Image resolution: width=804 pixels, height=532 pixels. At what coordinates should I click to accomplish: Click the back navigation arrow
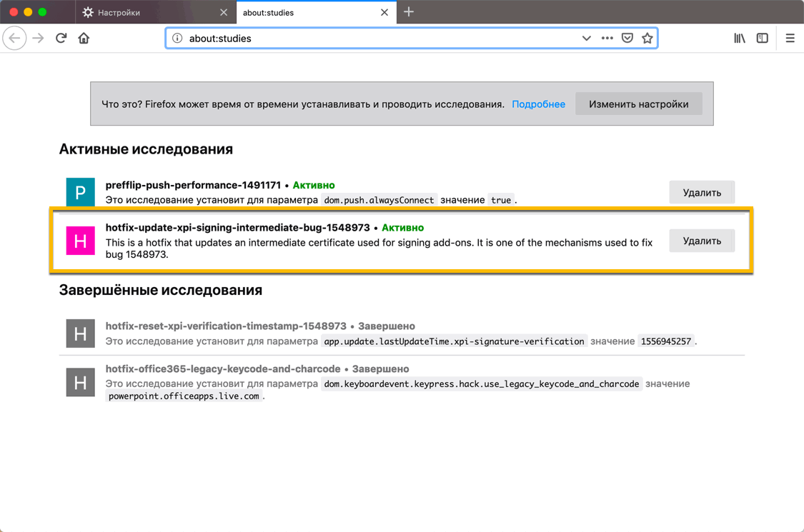14,38
